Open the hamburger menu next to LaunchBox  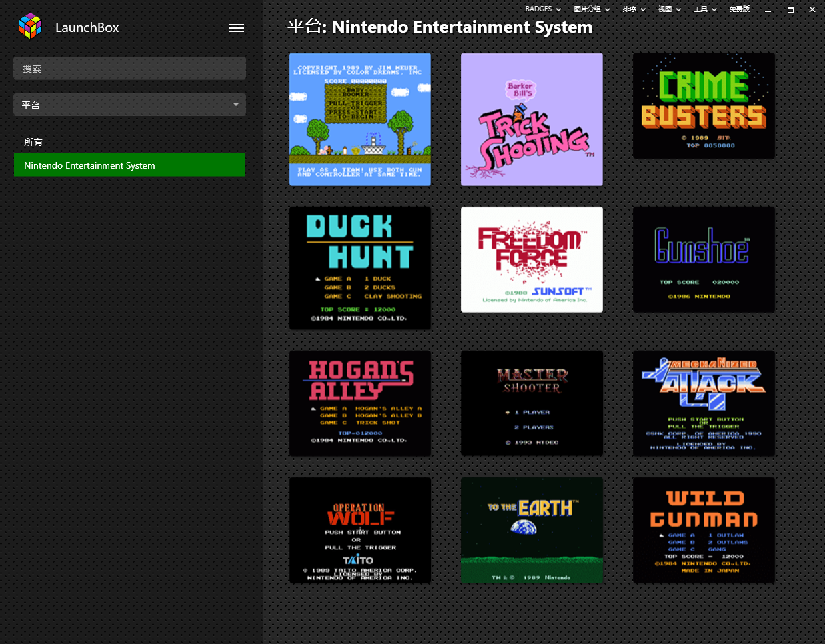237,28
